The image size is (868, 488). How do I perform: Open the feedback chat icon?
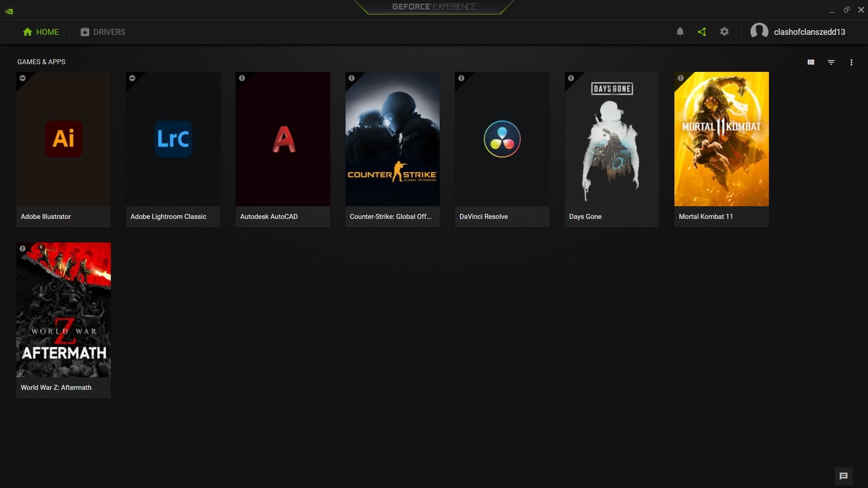pos(843,476)
